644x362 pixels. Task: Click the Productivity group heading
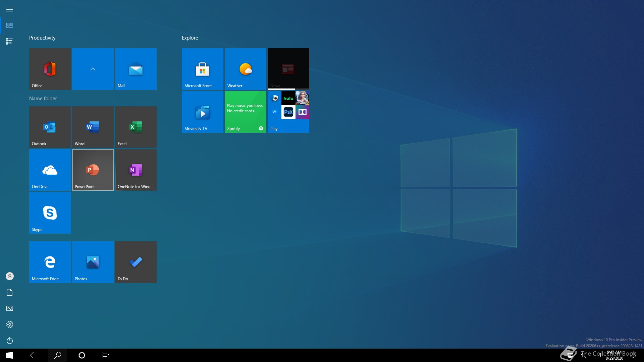(x=42, y=38)
